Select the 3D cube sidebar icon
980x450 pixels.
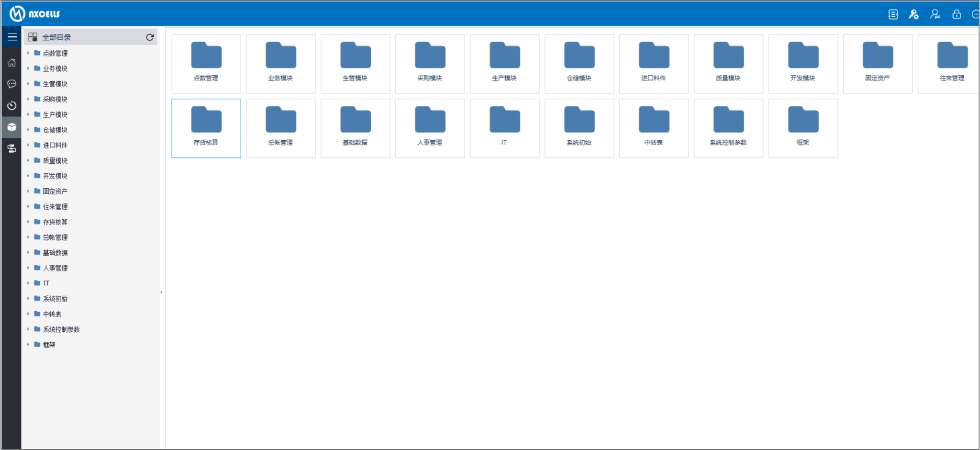click(12, 127)
